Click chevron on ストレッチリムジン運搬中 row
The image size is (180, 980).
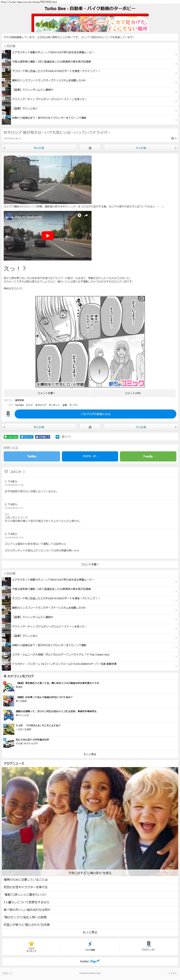pos(176,92)
